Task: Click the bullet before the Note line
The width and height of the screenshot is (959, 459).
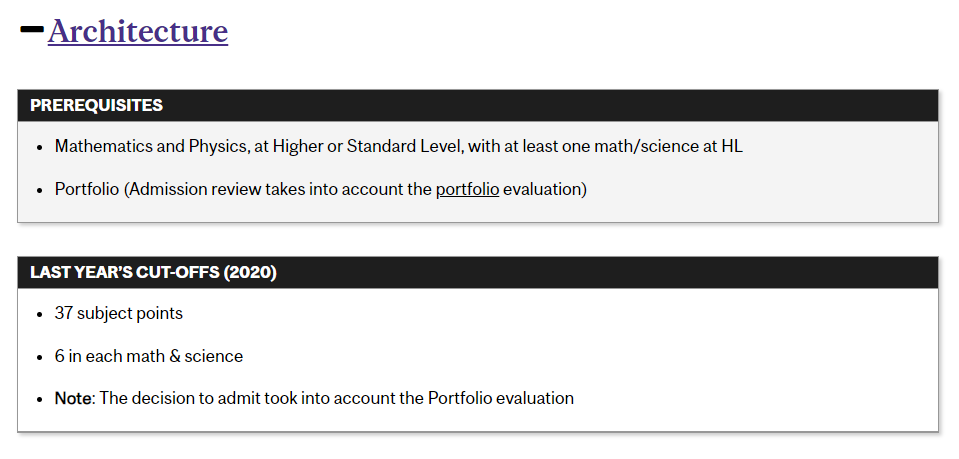Action: point(40,400)
